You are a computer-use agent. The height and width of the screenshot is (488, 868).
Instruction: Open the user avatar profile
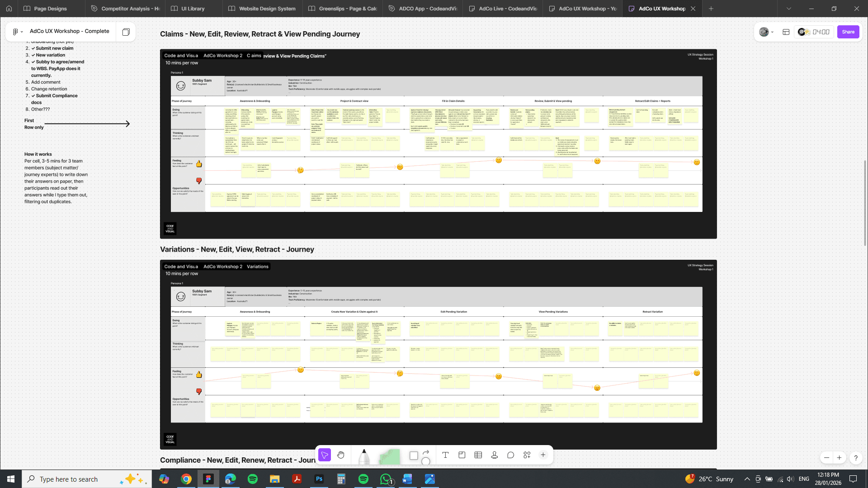[x=764, y=32]
